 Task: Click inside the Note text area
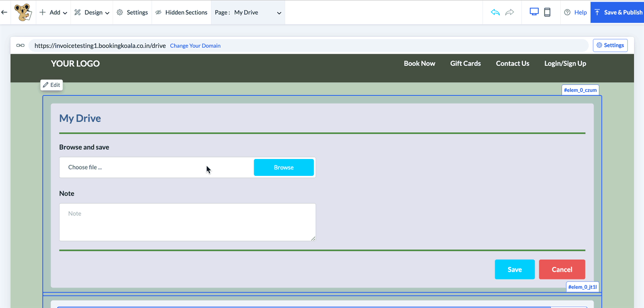tap(187, 222)
